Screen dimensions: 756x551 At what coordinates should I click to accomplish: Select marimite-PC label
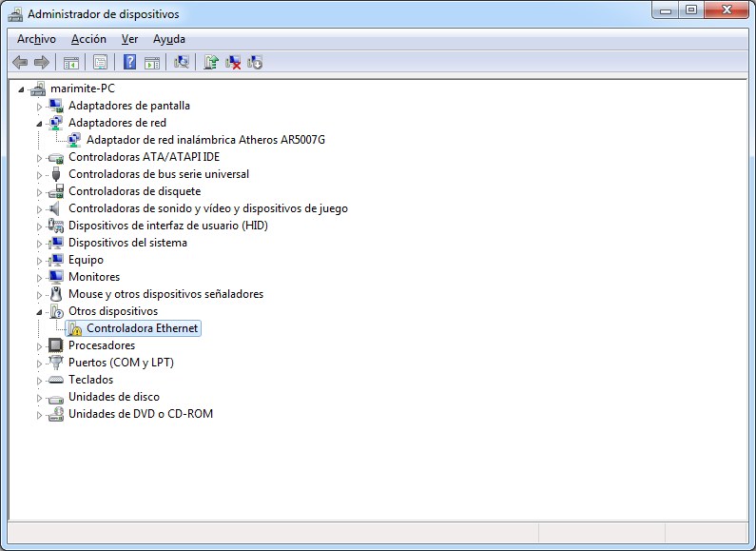tap(83, 89)
